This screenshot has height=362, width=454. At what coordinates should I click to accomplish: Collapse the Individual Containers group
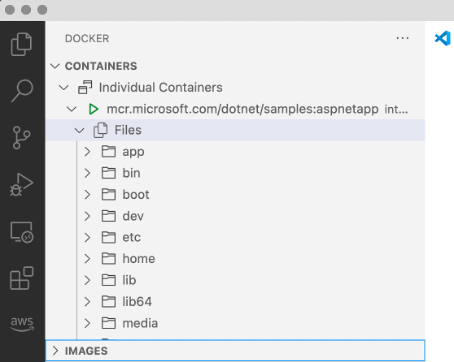[63, 88]
